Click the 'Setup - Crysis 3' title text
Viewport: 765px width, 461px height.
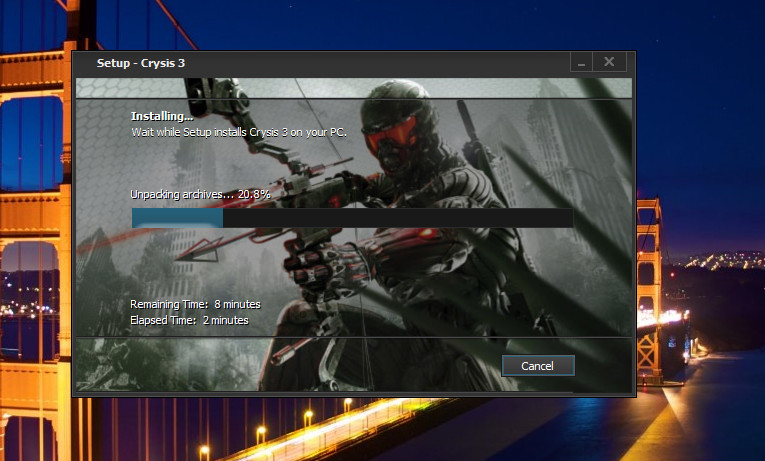pyautogui.click(x=141, y=63)
